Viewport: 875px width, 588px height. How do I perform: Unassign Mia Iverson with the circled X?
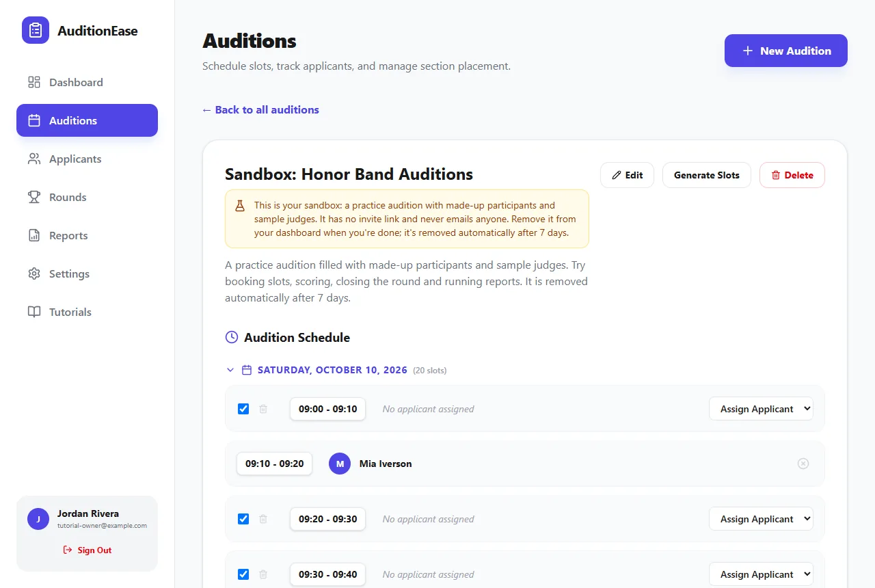pos(803,464)
